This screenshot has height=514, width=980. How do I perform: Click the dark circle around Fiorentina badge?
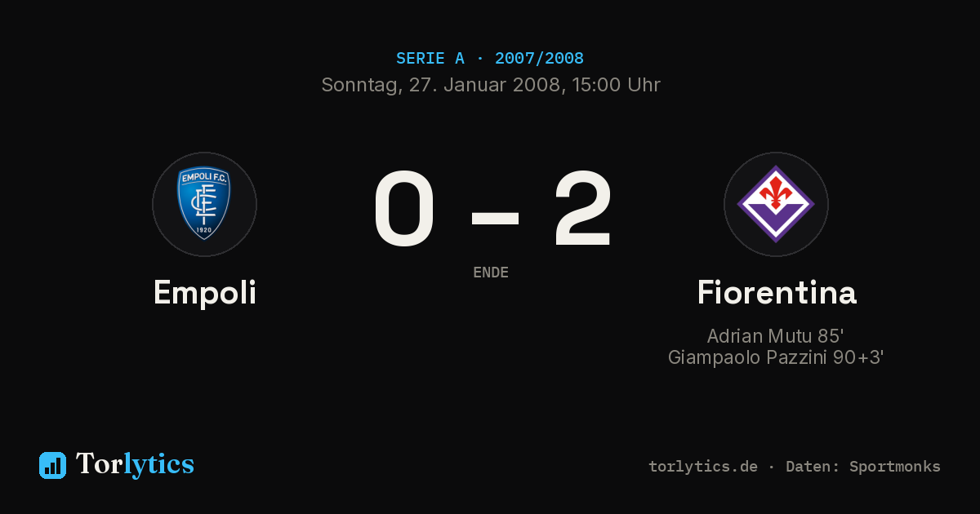click(776, 204)
